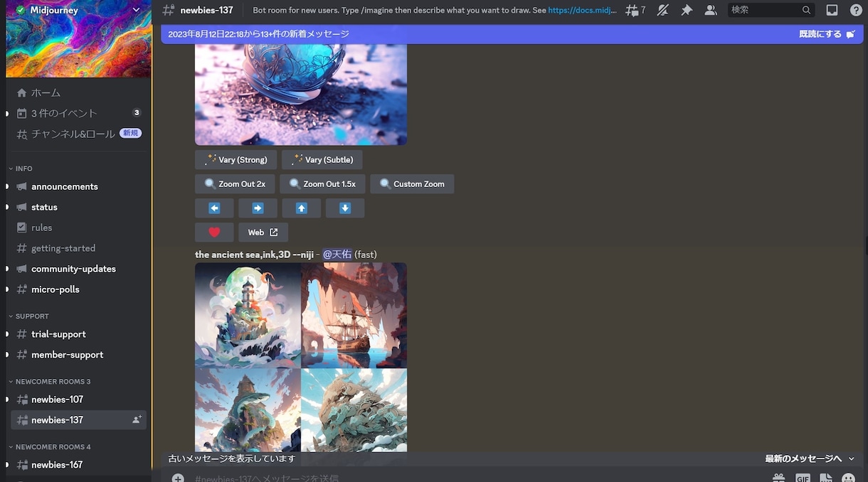Open the community-updates channel

coord(78,269)
